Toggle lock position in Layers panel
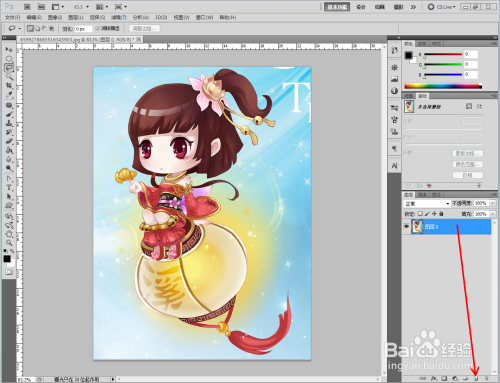 click(x=434, y=214)
